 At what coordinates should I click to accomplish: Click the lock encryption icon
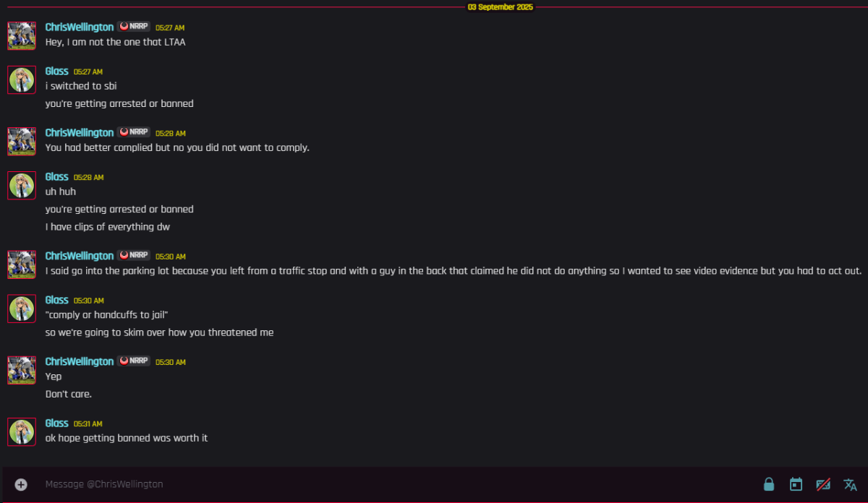769,484
